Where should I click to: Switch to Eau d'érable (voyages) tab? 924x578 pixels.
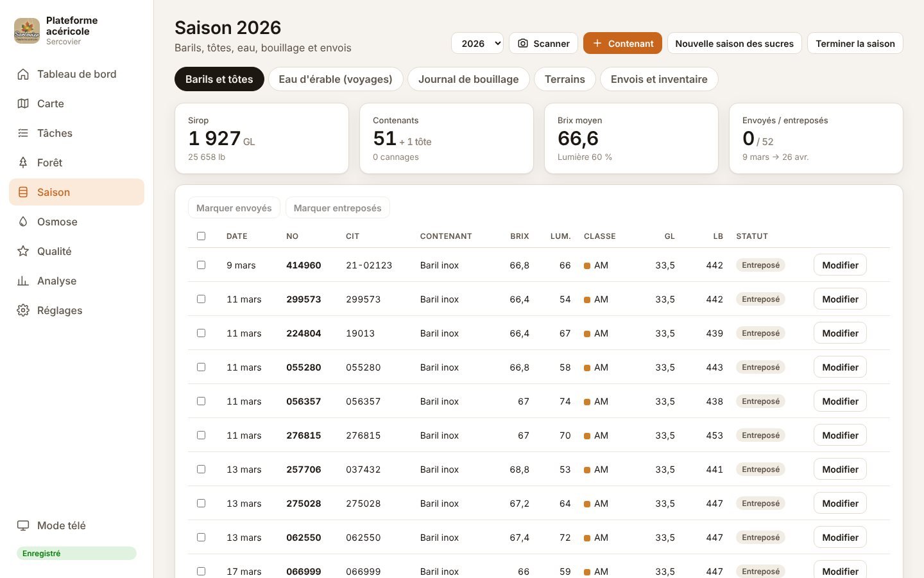[336, 79]
